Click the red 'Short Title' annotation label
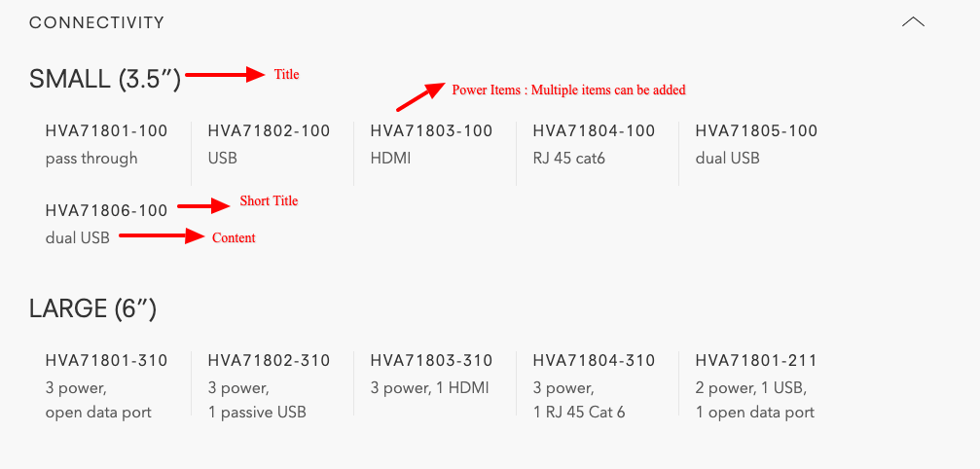 tap(269, 201)
